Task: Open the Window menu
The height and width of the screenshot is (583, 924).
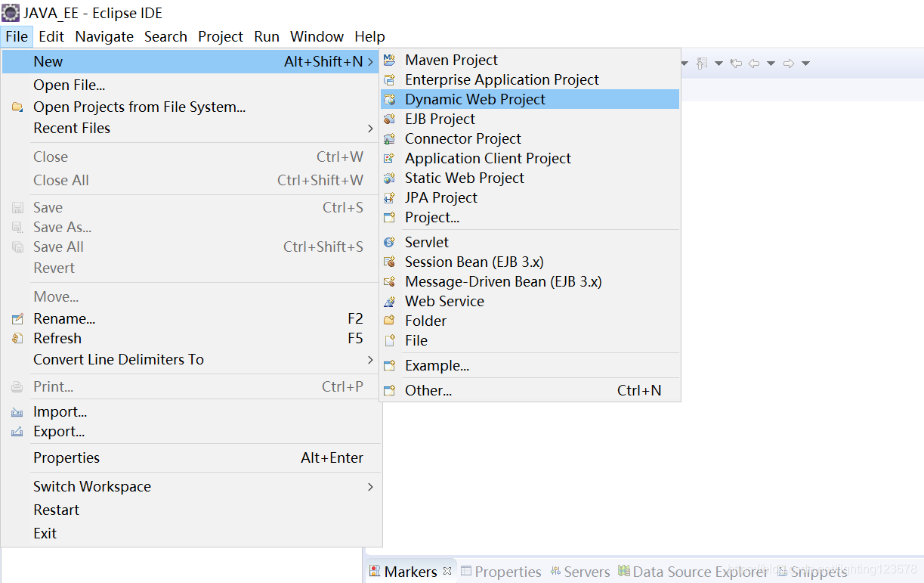Action: (x=317, y=36)
